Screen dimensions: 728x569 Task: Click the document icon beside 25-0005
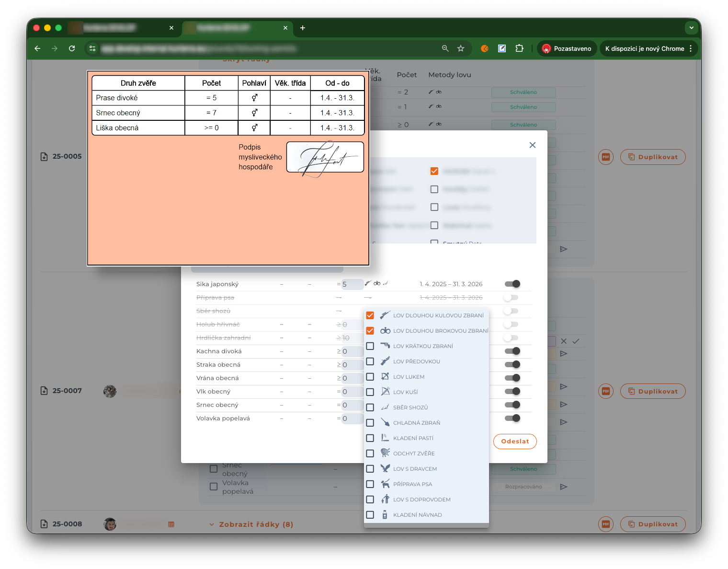(x=44, y=157)
